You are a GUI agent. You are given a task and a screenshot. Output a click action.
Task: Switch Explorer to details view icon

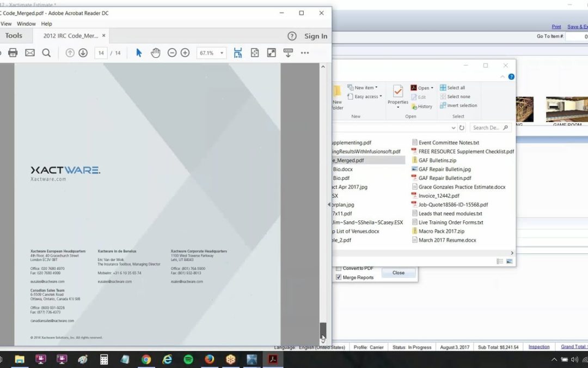(x=500, y=261)
